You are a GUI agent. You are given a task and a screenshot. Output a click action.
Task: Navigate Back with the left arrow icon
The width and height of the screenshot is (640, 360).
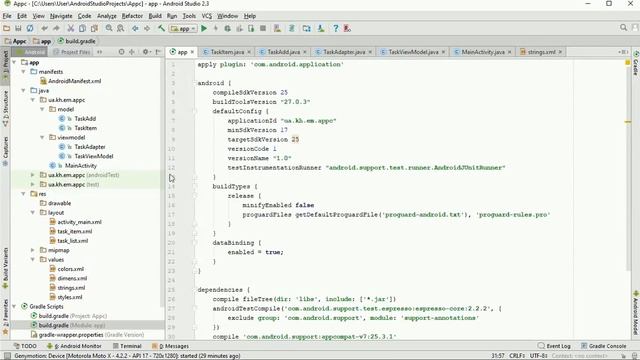[135, 28]
